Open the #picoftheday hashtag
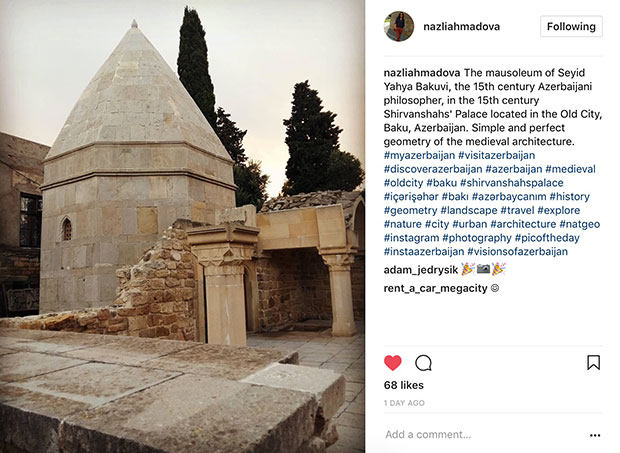This screenshot has width=620, height=453. pyautogui.click(x=547, y=238)
